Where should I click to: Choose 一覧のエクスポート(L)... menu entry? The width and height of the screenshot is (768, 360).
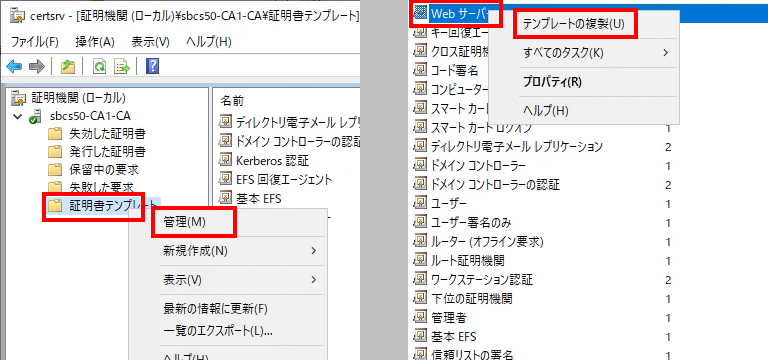tap(217, 331)
